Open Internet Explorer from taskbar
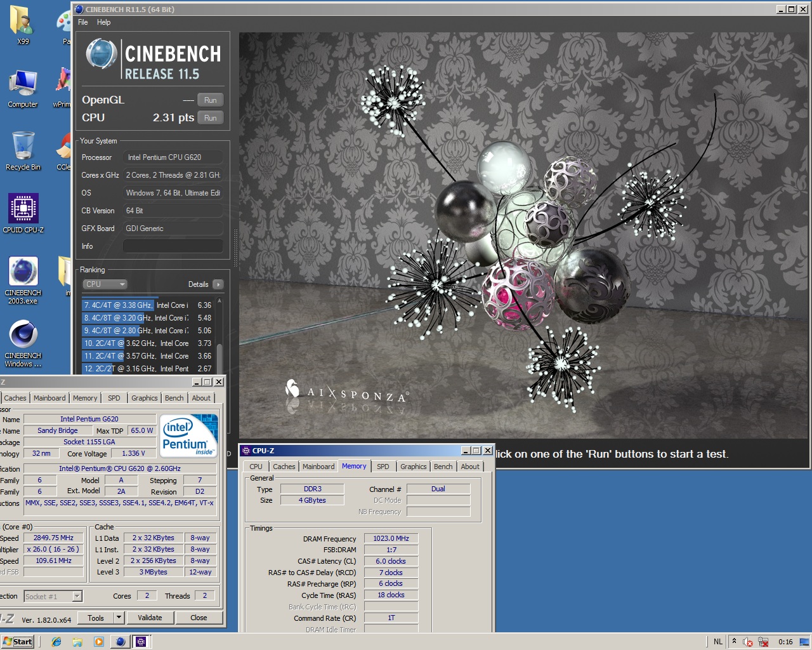 pyautogui.click(x=56, y=642)
